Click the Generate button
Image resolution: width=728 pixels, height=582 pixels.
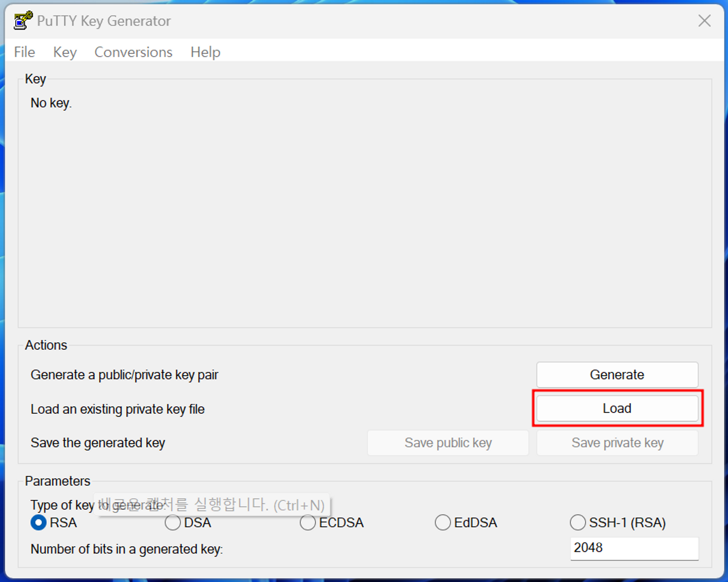coord(617,375)
